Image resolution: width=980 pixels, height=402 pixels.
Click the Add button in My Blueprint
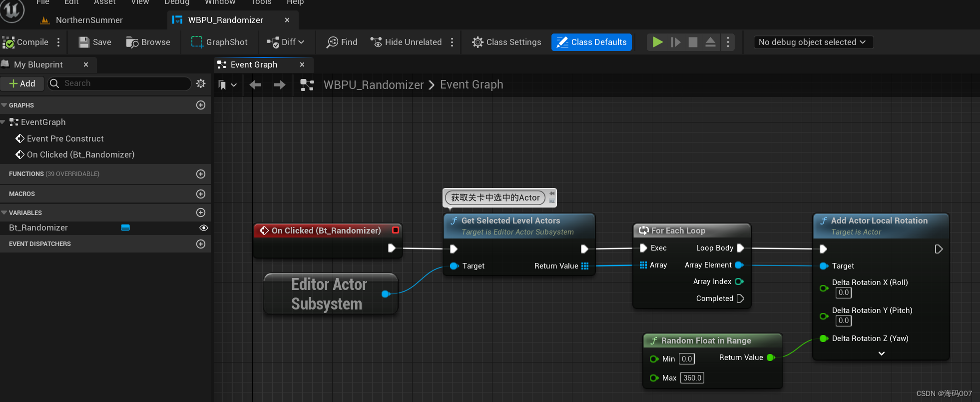(22, 83)
